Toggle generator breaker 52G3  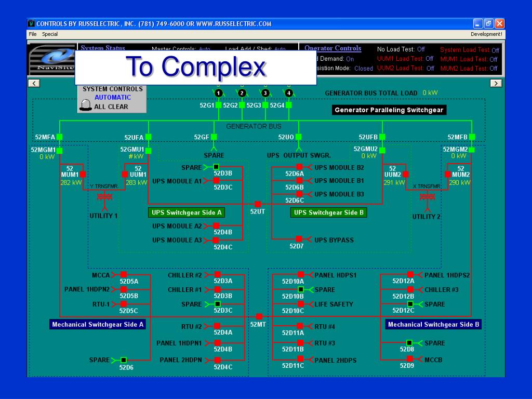[x=265, y=105]
